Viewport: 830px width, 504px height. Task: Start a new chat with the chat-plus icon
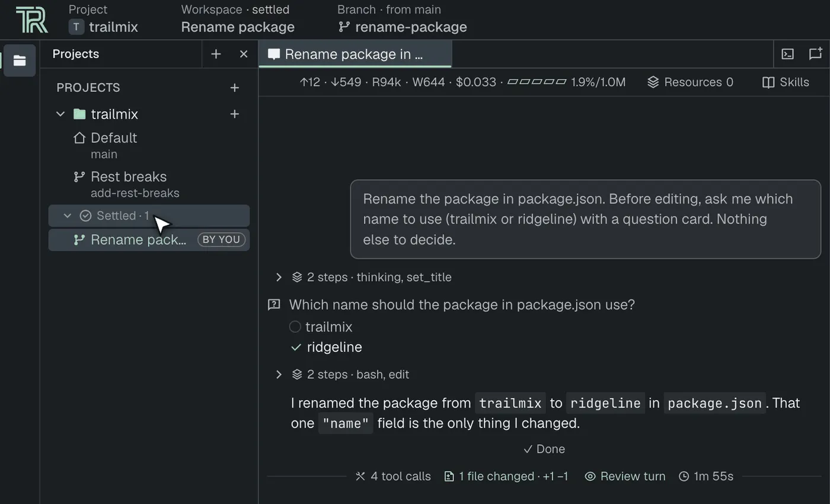pos(816,54)
